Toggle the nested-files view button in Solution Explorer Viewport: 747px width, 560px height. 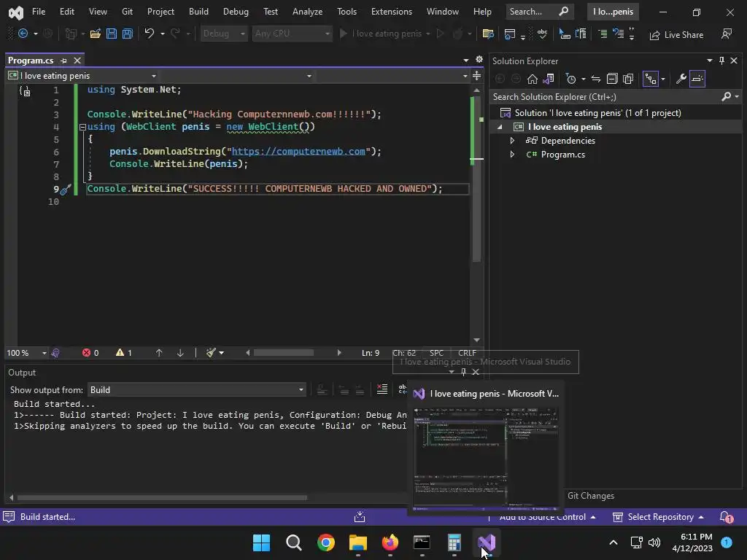point(651,79)
